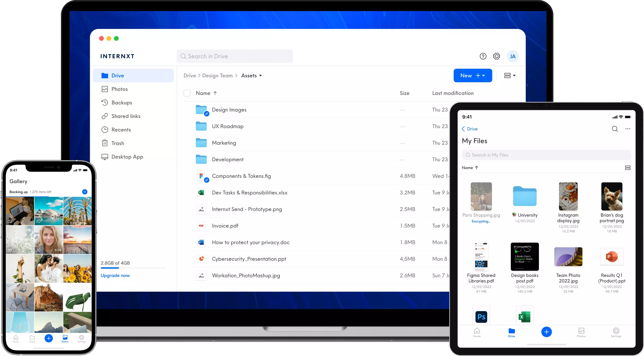Click the Desktop App icon
Screen dimensions: 644x356
104,157
